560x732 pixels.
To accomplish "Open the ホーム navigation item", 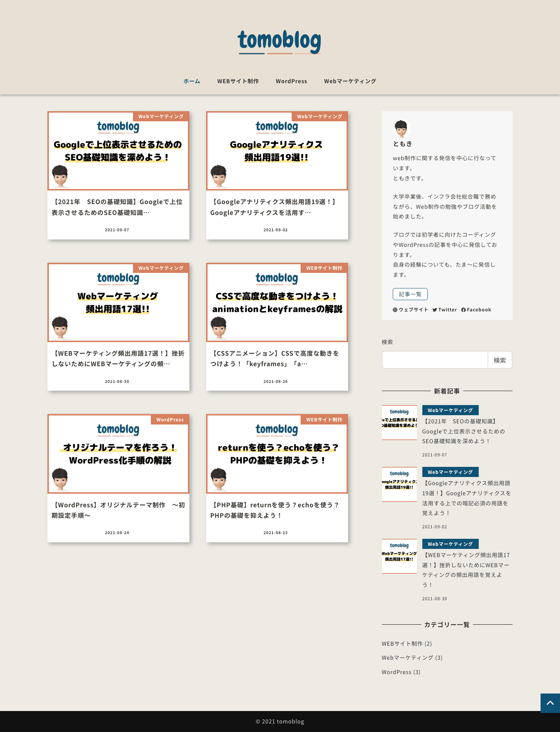I will pos(192,81).
